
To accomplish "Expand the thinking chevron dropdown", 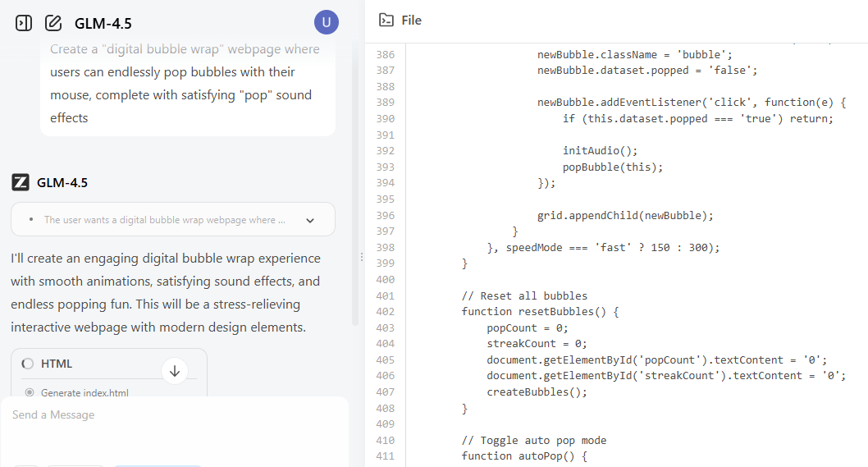I will [x=310, y=220].
